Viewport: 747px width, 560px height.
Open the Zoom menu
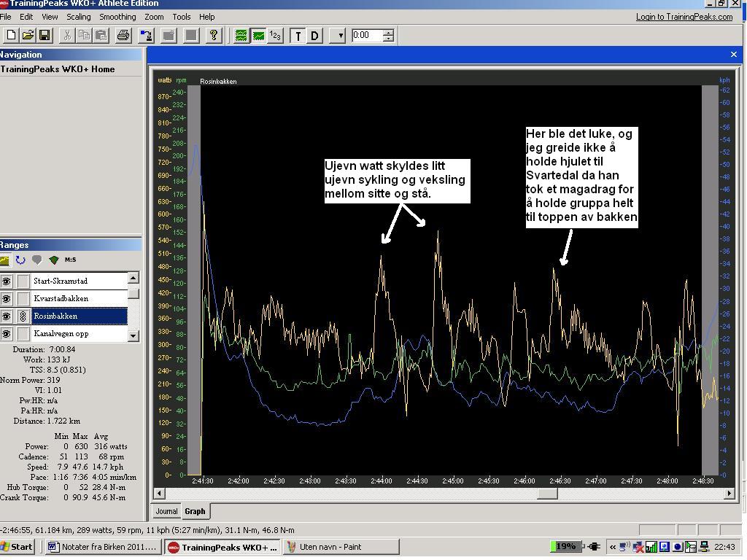click(x=154, y=17)
